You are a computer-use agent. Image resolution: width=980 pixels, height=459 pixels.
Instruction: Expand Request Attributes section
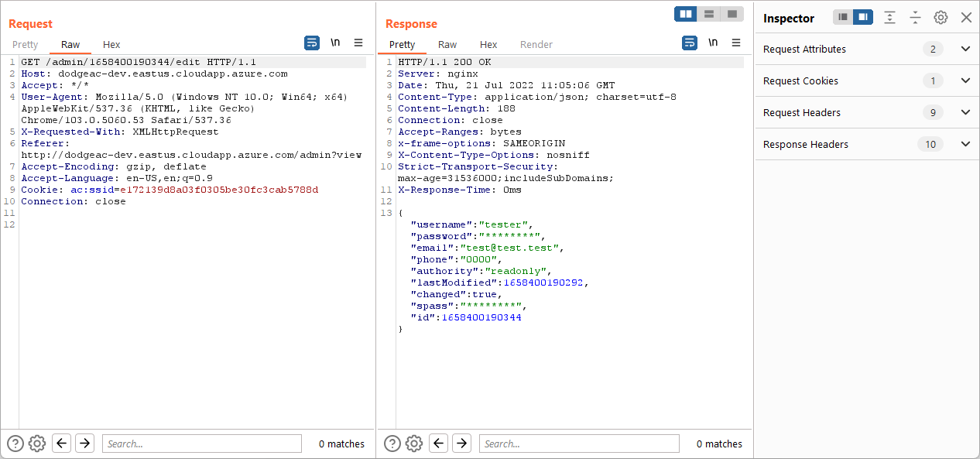(x=965, y=49)
